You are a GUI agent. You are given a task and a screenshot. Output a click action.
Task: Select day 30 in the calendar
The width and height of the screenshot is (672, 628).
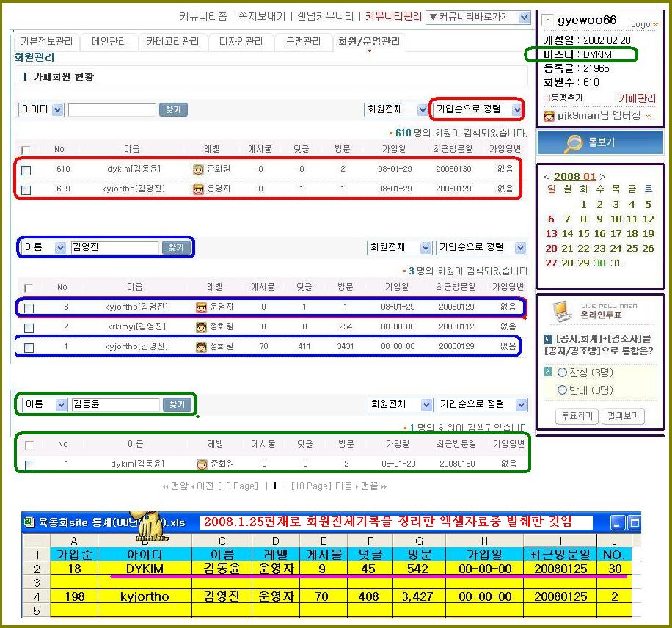tap(600, 263)
